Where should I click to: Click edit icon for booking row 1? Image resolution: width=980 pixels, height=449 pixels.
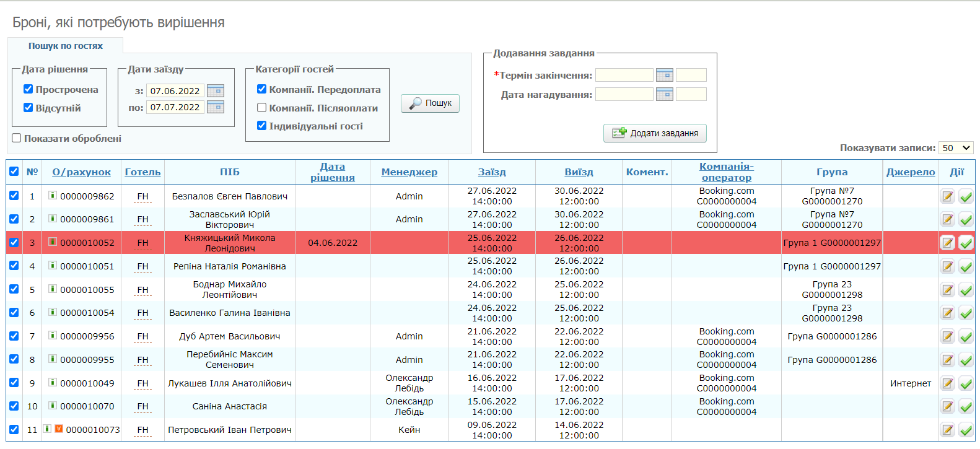point(947,197)
